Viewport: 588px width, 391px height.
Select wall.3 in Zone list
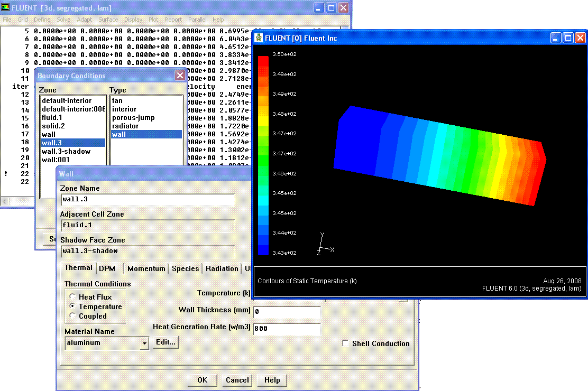73,143
